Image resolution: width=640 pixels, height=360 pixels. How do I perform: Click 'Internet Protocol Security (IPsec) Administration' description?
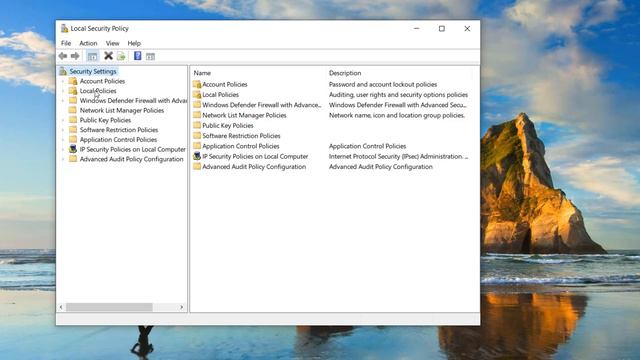coord(398,156)
